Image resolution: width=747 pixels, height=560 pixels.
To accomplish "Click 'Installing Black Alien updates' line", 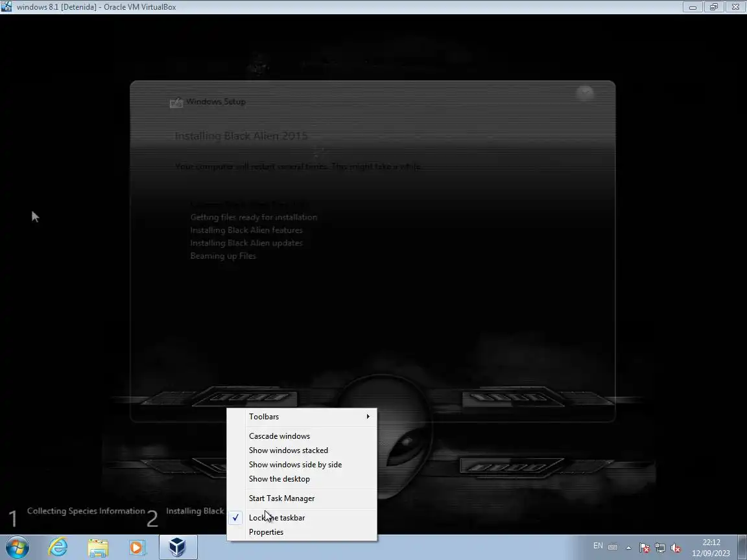I will tap(246, 243).
